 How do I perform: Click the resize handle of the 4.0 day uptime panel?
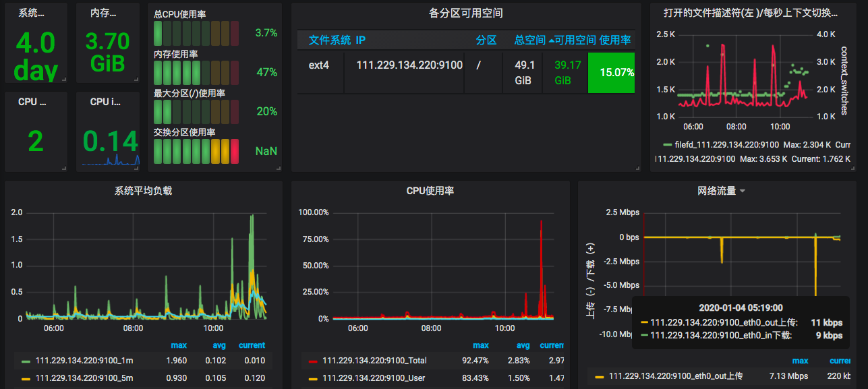[63, 80]
